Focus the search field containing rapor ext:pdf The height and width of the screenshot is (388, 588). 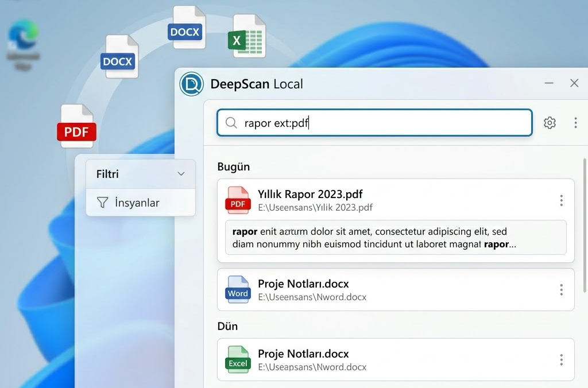tap(374, 123)
